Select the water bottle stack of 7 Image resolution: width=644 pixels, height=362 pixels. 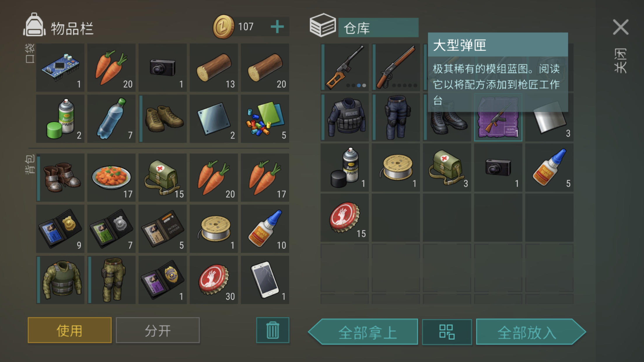click(111, 119)
